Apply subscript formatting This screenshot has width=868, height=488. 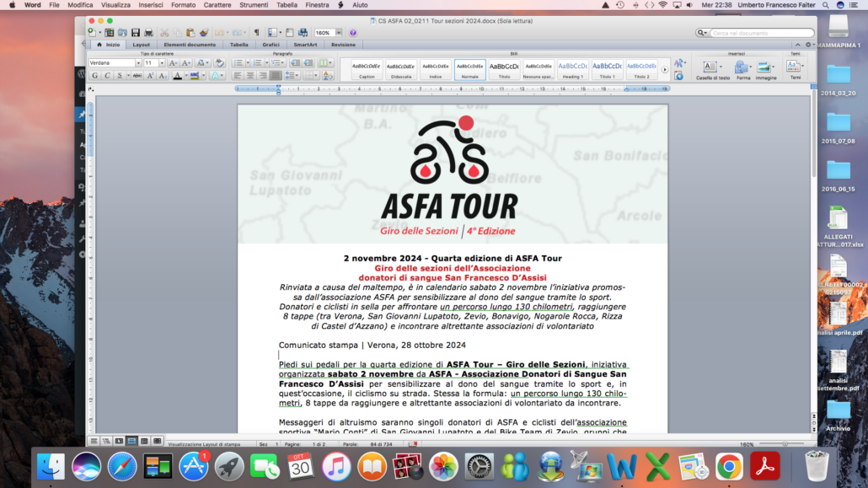tap(163, 76)
